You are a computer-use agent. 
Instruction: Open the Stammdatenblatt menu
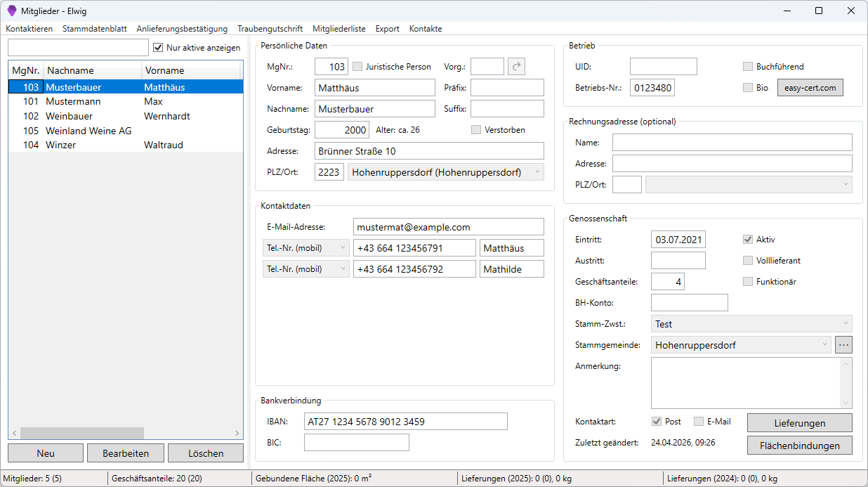(95, 29)
